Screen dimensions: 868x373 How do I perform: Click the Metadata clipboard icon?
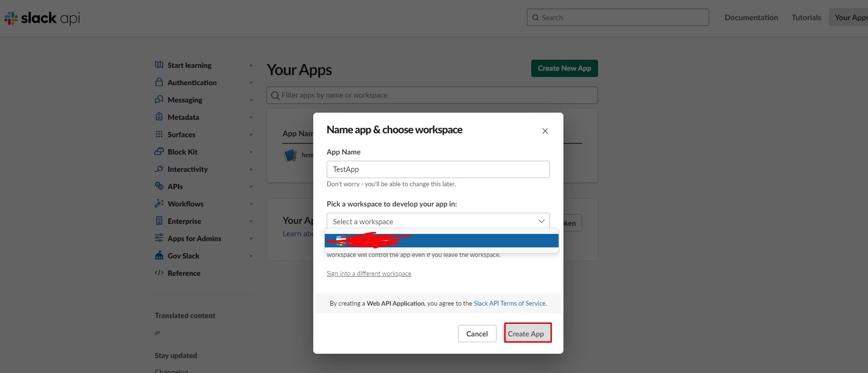159,117
